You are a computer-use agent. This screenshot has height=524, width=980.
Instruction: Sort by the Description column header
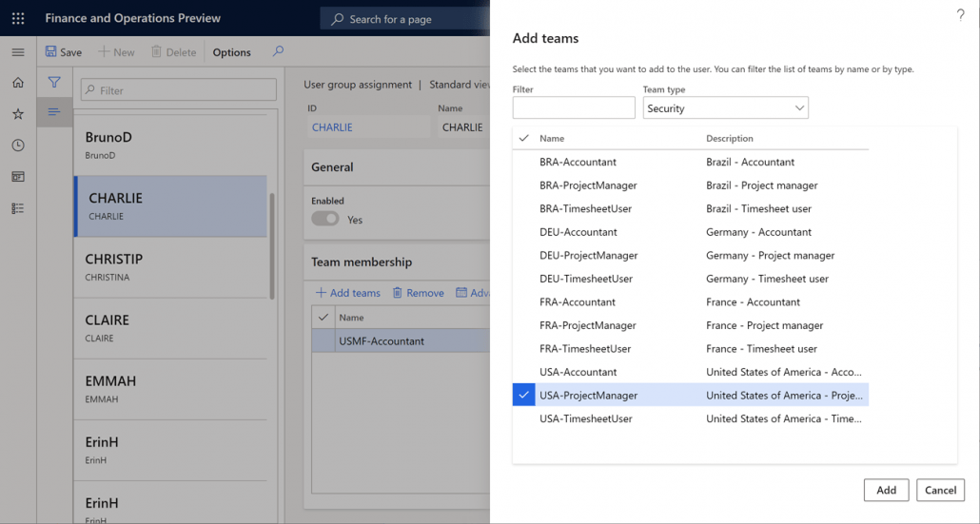coord(730,138)
